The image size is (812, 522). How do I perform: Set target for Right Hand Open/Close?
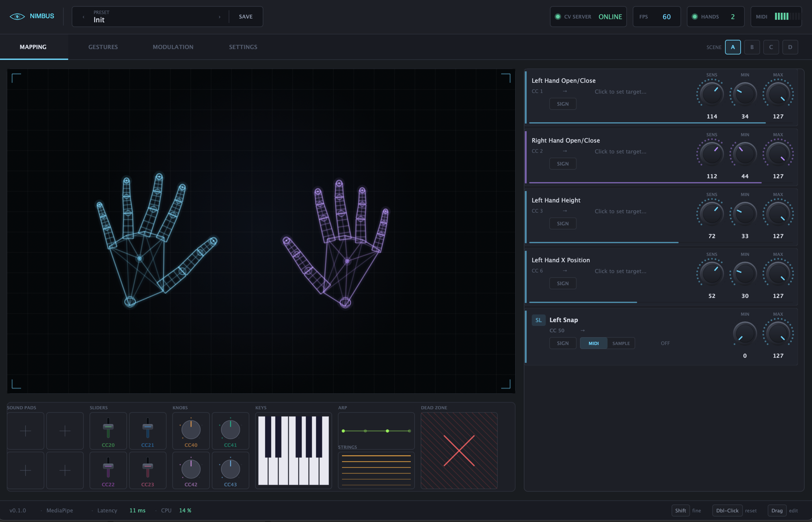click(620, 151)
